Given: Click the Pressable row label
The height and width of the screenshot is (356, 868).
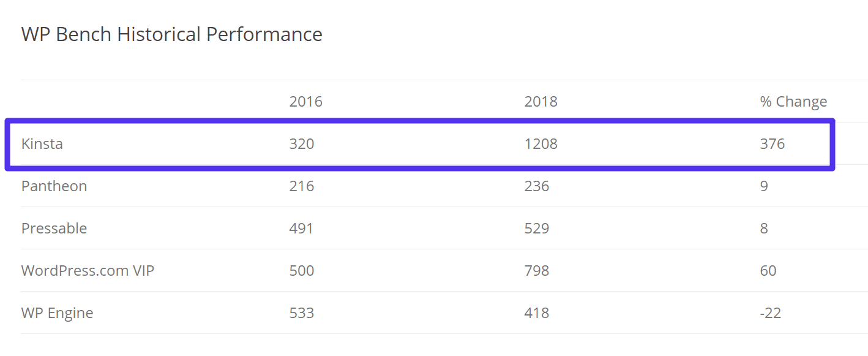Looking at the screenshot, I should (54, 229).
